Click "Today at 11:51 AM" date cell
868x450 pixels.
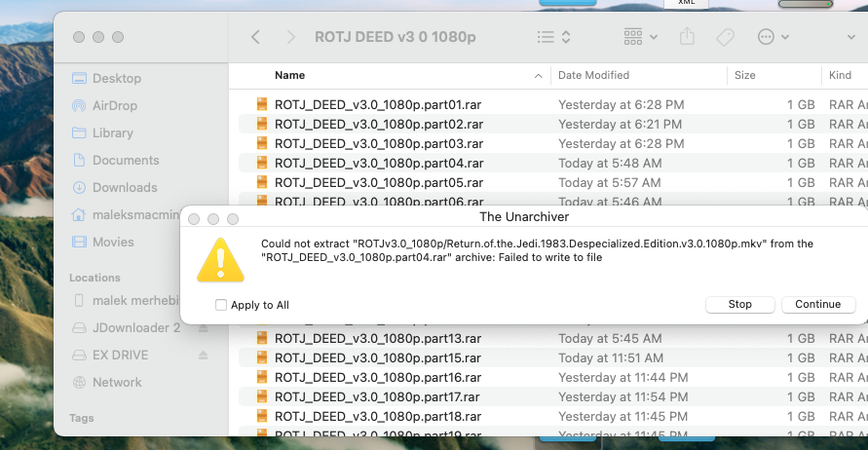[611, 358]
